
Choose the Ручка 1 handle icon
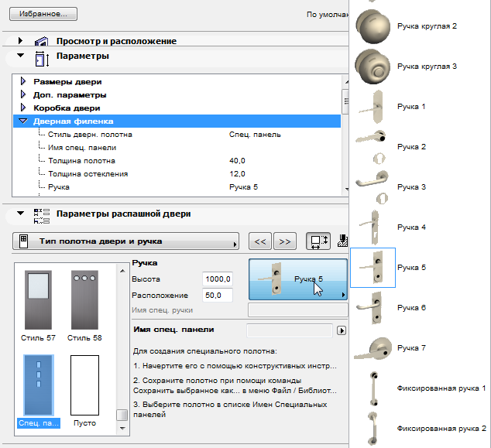click(373, 106)
